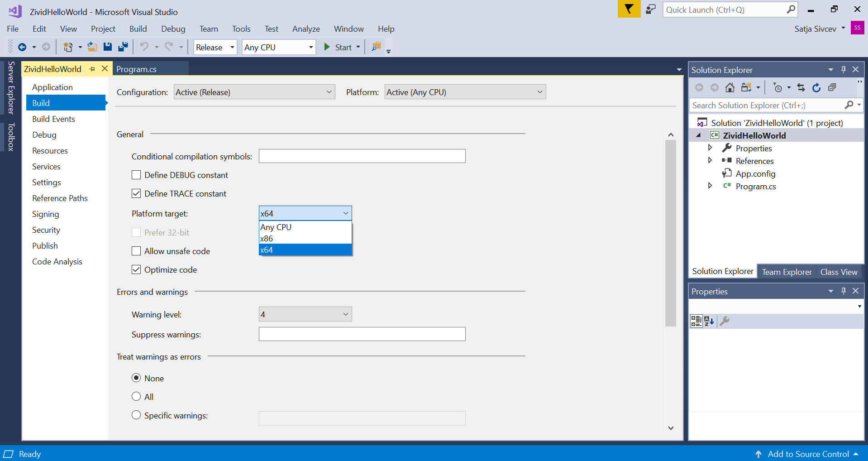The width and height of the screenshot is (868, 461).
Task: Click the Redo arrow icon
Action: point(169,47)
